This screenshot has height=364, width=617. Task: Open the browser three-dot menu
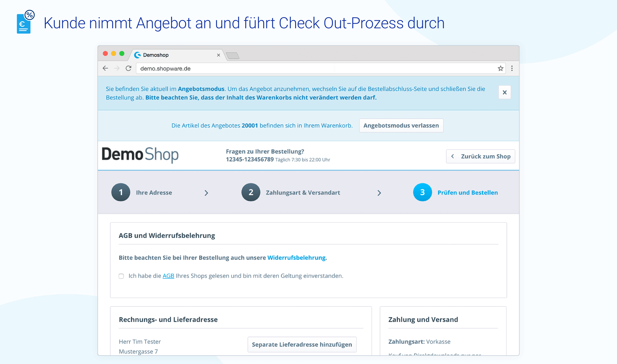point(512,68)
